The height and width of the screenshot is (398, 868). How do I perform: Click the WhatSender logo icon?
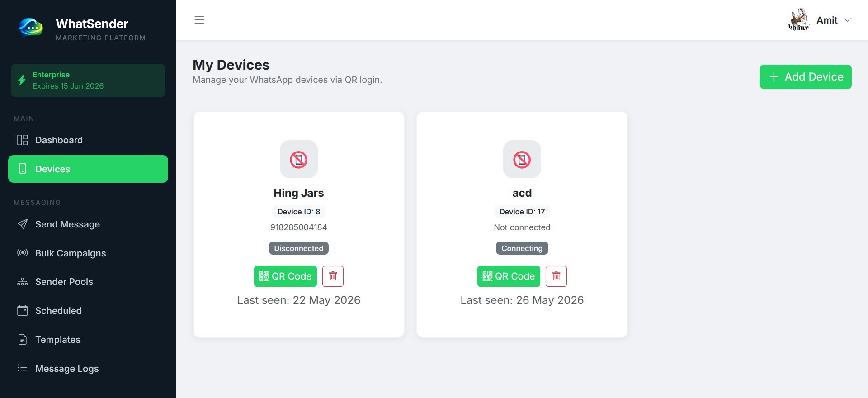click(31, 28)
